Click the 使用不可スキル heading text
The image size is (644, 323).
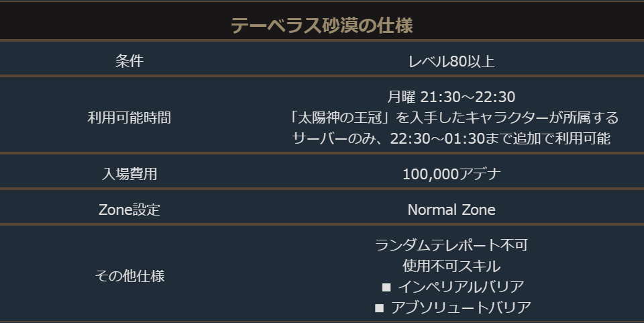(x=451, y=266)
